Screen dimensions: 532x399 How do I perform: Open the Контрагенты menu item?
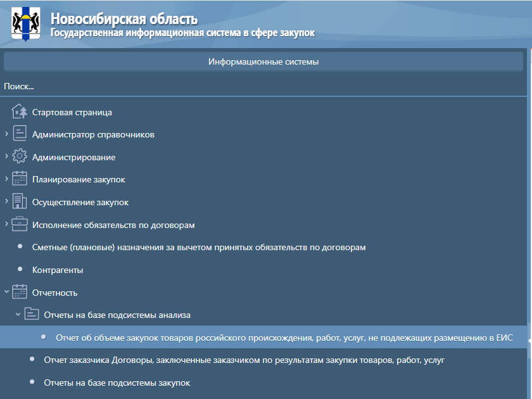tap(58, 270)
